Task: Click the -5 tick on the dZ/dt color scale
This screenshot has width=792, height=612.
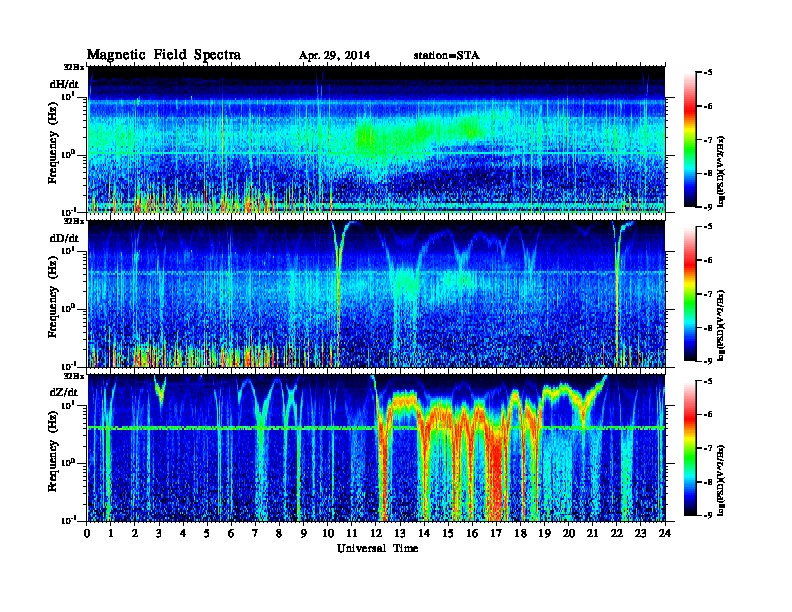Action: 708,381
